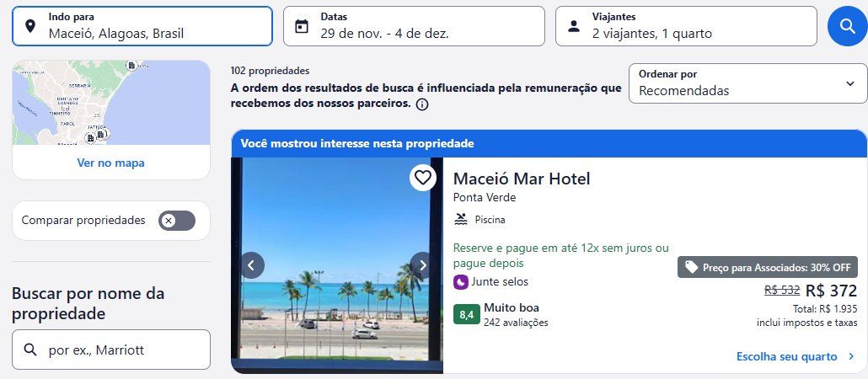Viewport: 868px width, 379px height.
Task: Show previous hotel photo with left arrow
Action: 251,265
